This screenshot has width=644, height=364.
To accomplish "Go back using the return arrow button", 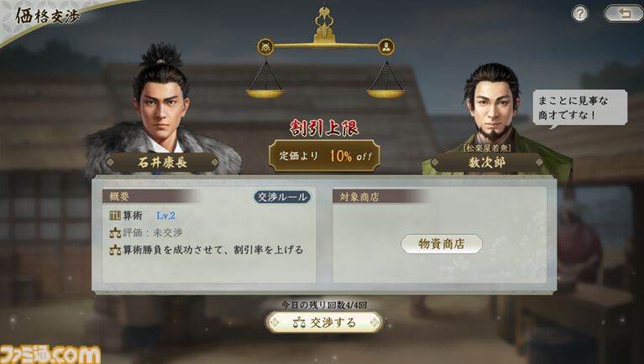I will pyautogui.click(x=624, y=13).
